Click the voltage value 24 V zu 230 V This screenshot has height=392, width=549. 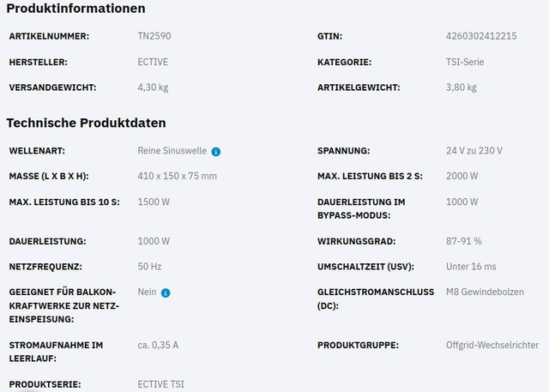pyautogui.click(x=474, y=151)
